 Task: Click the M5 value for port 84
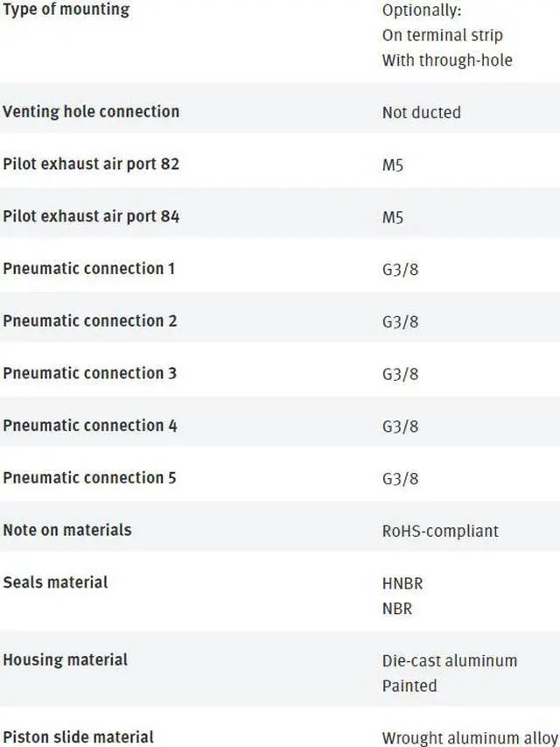tap(393, 218)
